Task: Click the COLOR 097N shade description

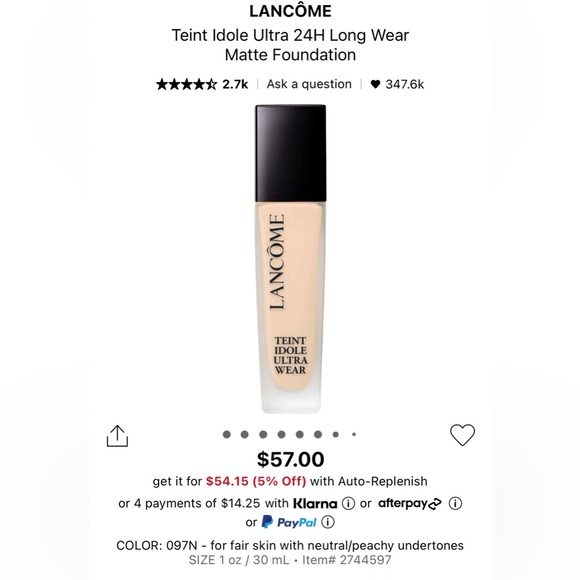Action: (290, 546)
